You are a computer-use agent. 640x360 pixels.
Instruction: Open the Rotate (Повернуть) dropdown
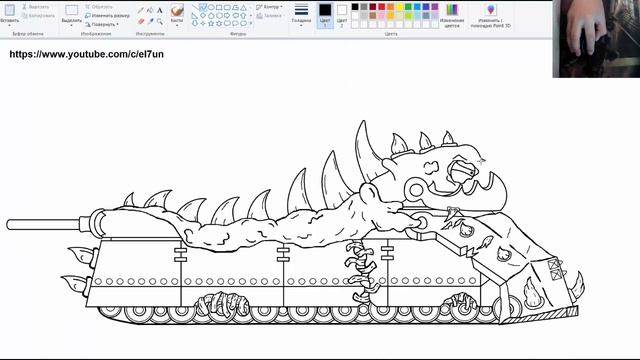pyautogui.click(x=102, y=24)
